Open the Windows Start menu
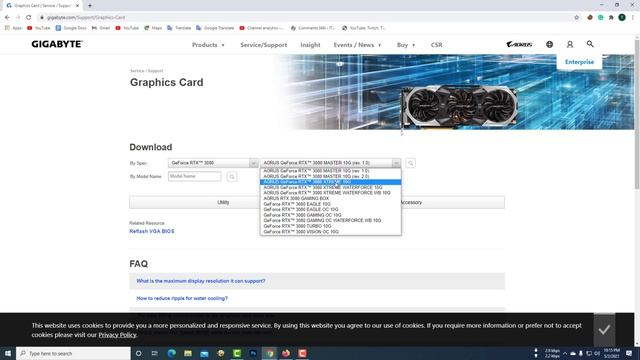Screen dimensions: 640x360 (x=8, y=353)
